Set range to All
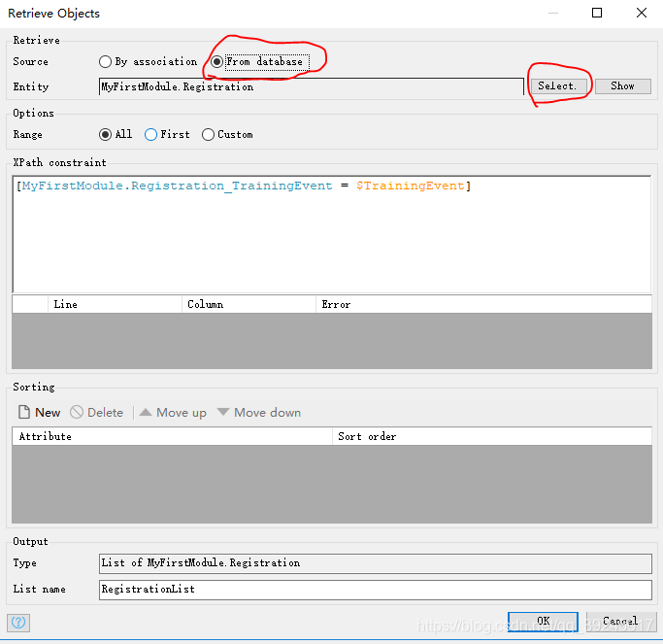This screenshot has height=644, width=663. (x=106, y=134)
